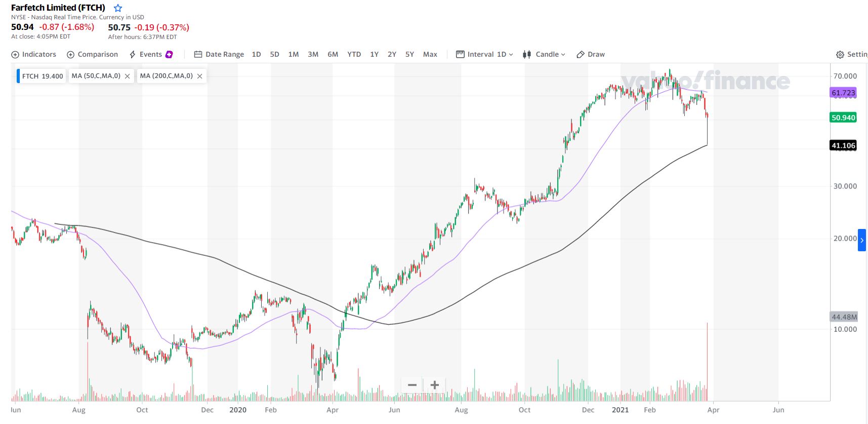Zoom out the chart with minus button
This screenshot has width=868, height=424.
(412, 385)
